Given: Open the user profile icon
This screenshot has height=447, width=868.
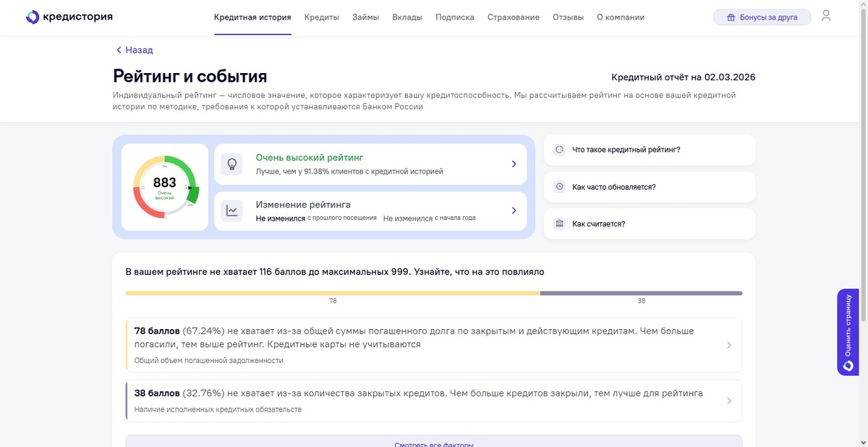Looking at the screenshot, I should click(826, 16).
